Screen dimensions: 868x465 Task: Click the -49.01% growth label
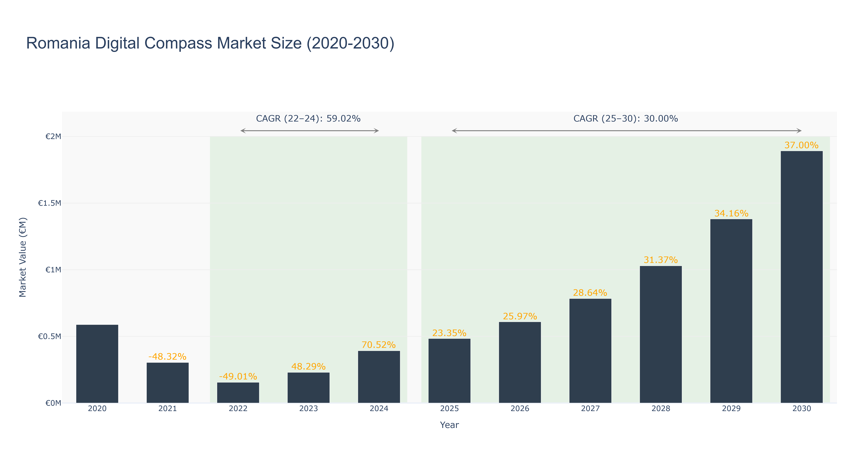238,376
